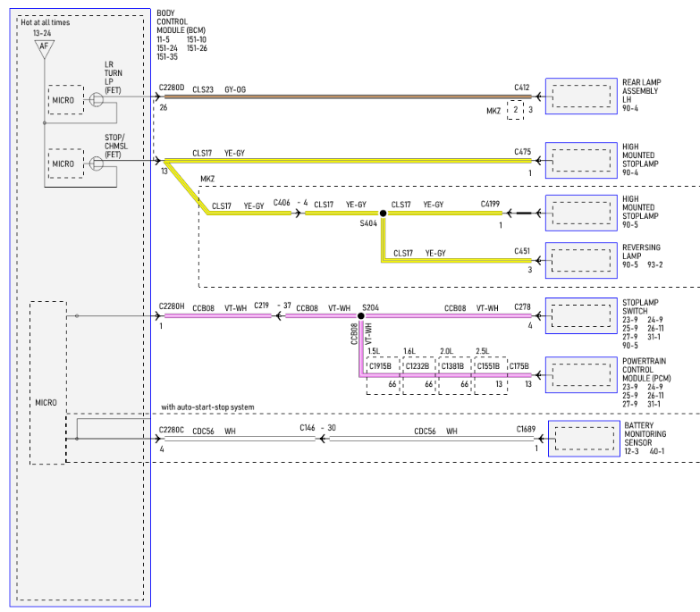700x612 pixels.
Task: Click the AF fuse triangle symbol
Action: point(44,49)
